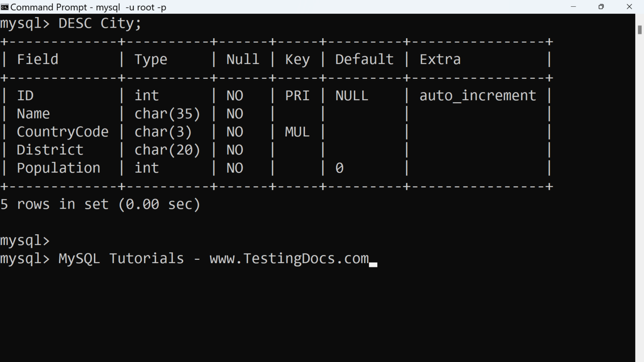This screenshot has height=362, width=644.
Task: Click the 'www.TestingDocs.com' text at the prompt
Action: (289, 259)
